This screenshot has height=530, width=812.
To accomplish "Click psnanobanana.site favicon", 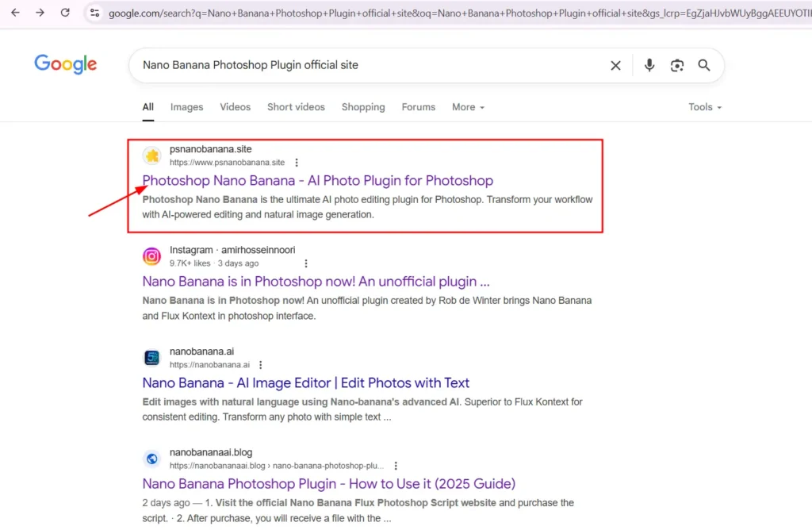I will click(151, 156).
